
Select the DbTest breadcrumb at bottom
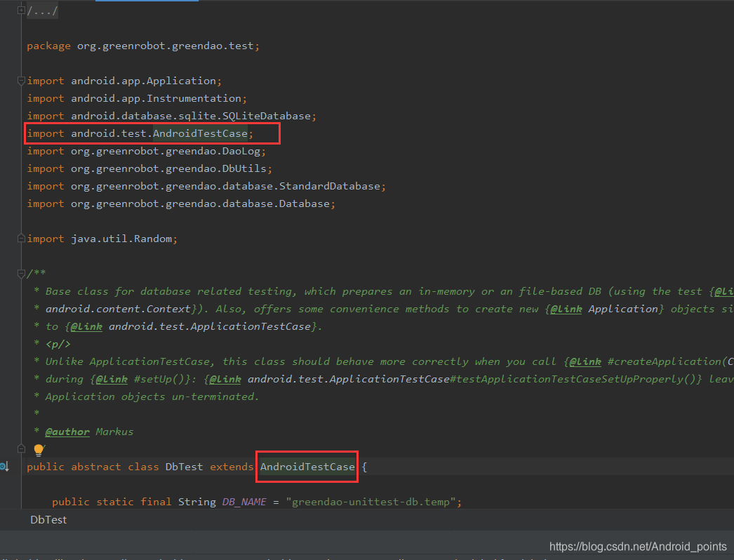[48, 520]
